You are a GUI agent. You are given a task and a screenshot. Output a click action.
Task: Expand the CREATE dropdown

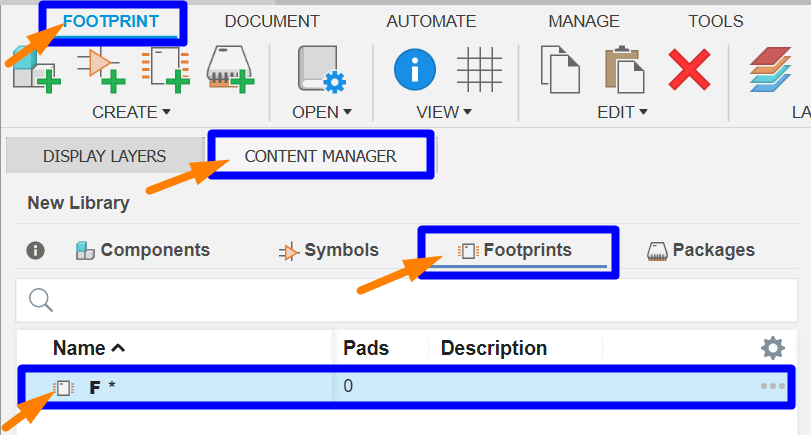click(131, 112)
